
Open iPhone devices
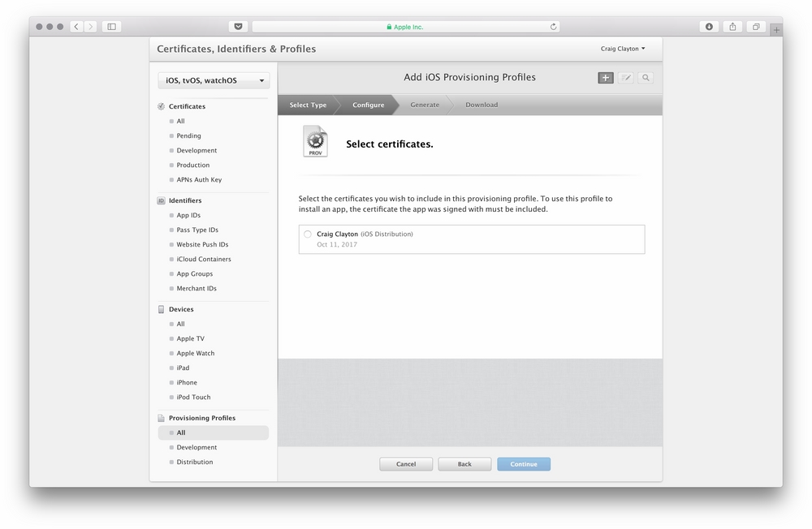187,382
